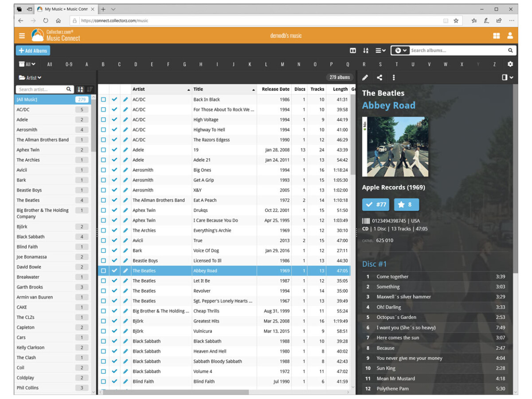This screenshot has height=399, width=532.
Task: Open the user account icon
Action: [510, 36]
